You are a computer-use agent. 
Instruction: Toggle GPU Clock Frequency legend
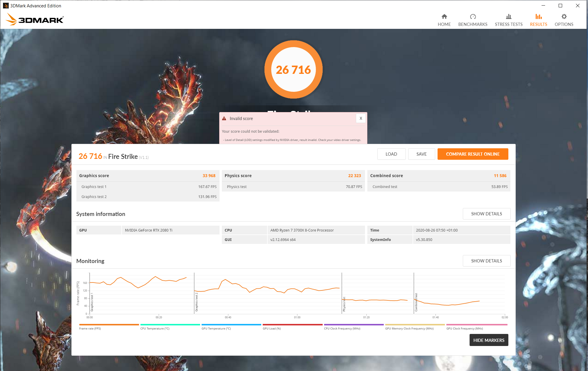(476, 327)
